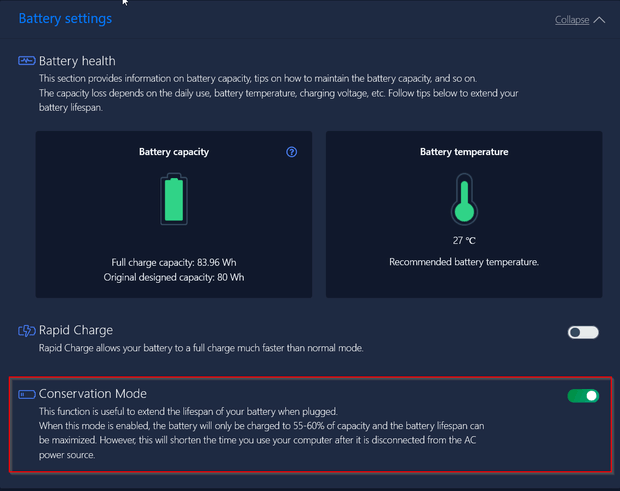Image resolution: width=620 pixels, height=491 pixels.
Task: Collapse the Battery settings section
Action: point(571,19)
